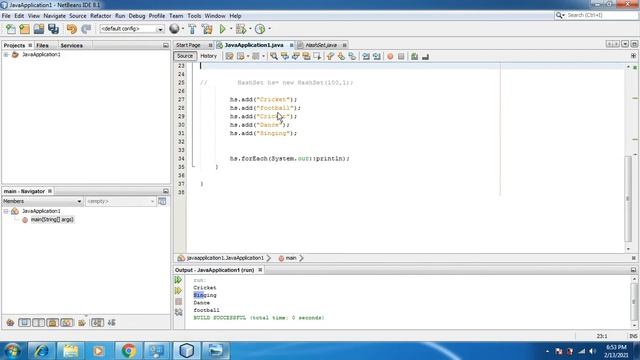Image resolution: width=640 pixels, height=360 pixels.
Task: Toggle Show Inherited Members in Navigator
Action: point(10,323)
